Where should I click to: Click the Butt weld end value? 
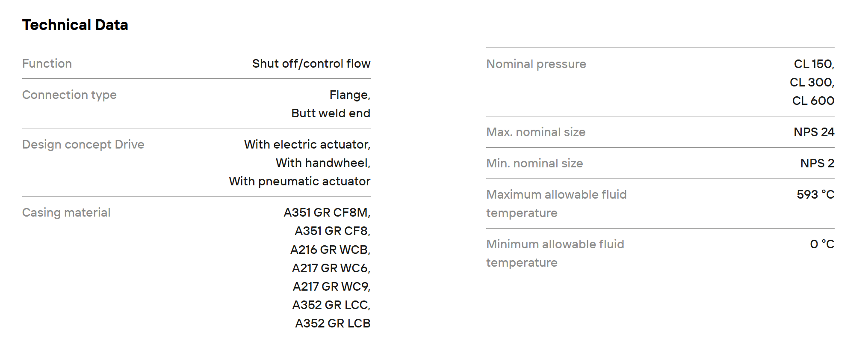[331, 113]
